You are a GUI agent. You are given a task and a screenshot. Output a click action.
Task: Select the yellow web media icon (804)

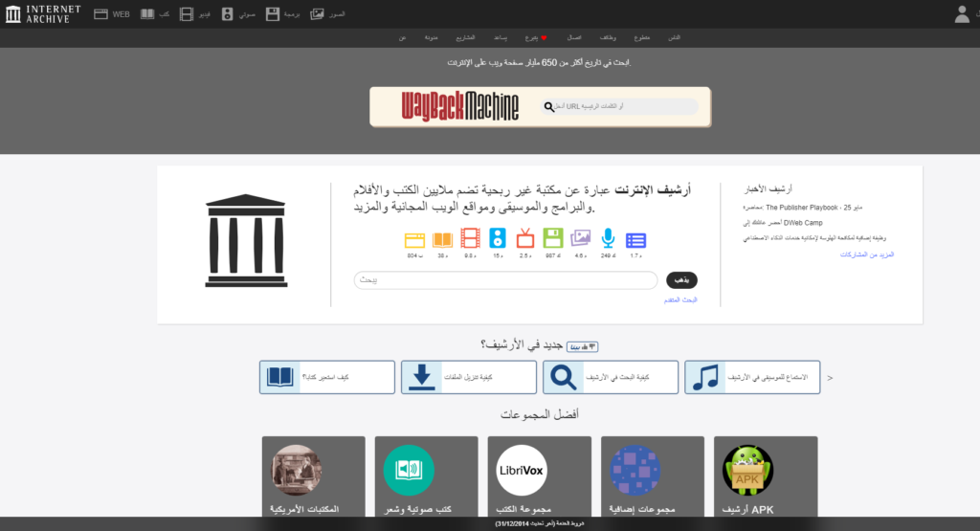414,240
